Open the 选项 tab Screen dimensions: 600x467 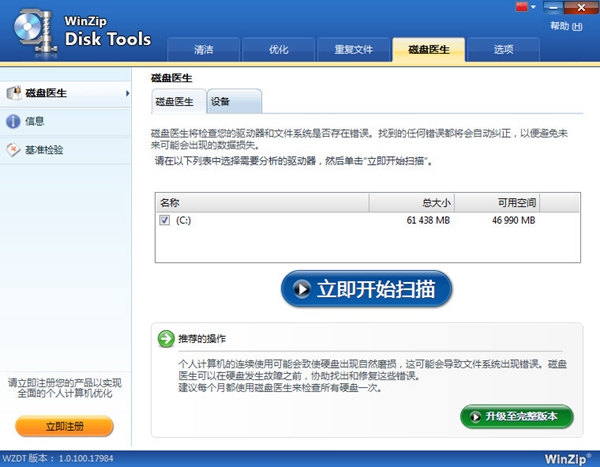tap(504, 49)
